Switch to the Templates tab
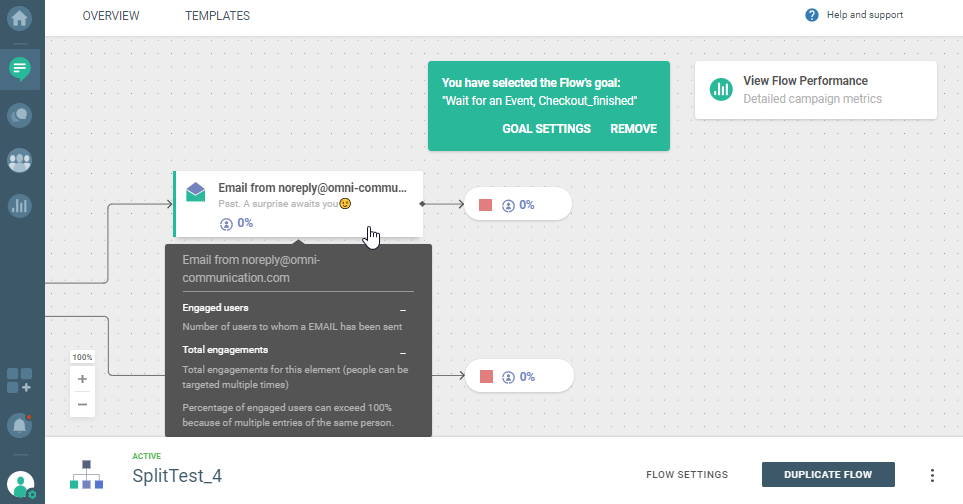This screenshot has width=963, height=504. pyautogui.click(x=218, y=16)
